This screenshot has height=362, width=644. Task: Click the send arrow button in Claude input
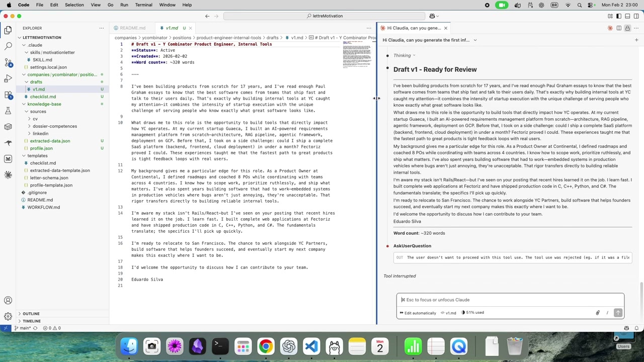click(x=618, y=313)
